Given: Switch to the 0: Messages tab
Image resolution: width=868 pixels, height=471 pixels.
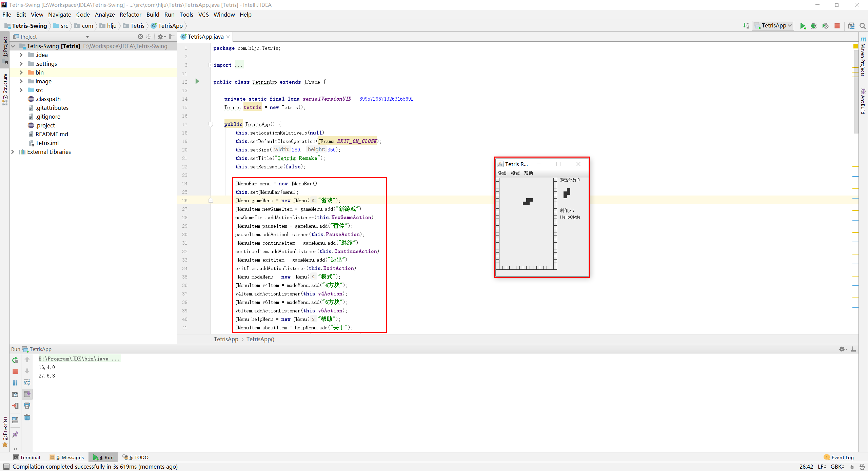Looking at the screenshot, I should [x=67, y=457].
